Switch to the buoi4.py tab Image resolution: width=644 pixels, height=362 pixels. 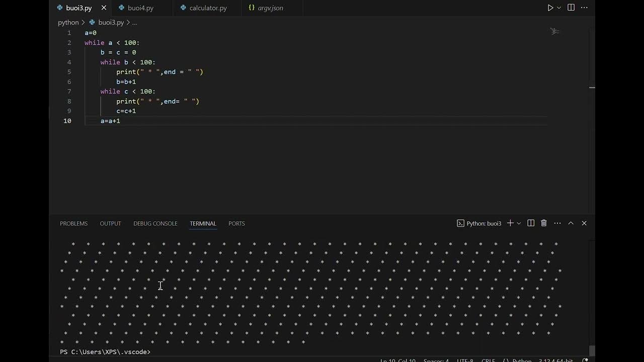pyautogui.click(x=140, y=8)
